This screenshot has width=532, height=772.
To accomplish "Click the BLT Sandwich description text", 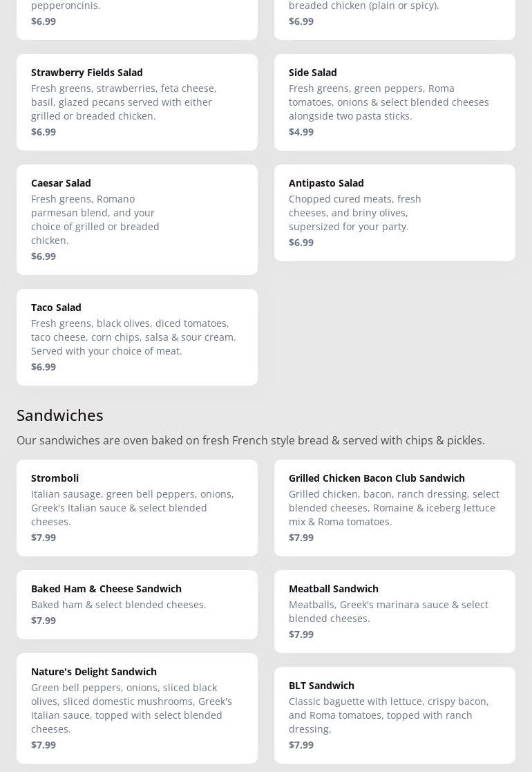I will (x=388, y=715).
